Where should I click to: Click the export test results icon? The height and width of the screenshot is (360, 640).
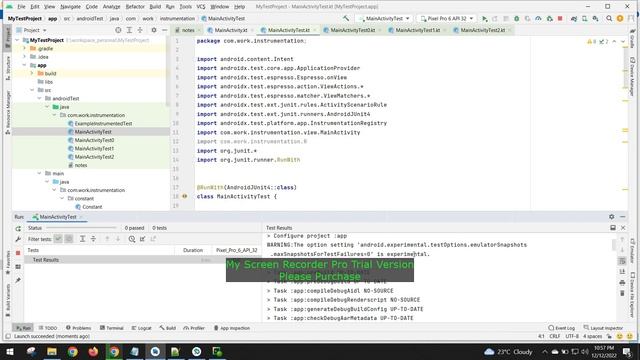click(x=153, y=239)
